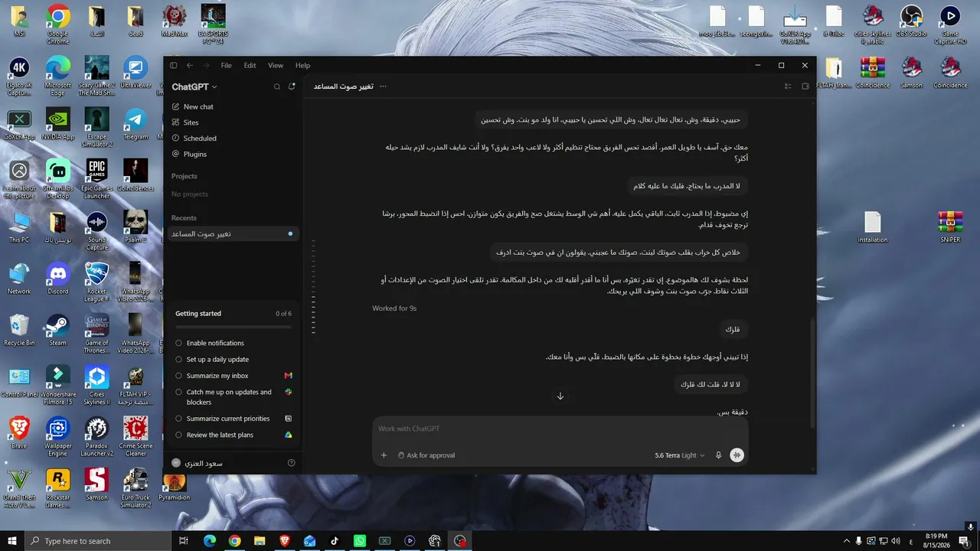Open Google Chrome desktop shortcut
Screen dimensions: 980x551
58,25
